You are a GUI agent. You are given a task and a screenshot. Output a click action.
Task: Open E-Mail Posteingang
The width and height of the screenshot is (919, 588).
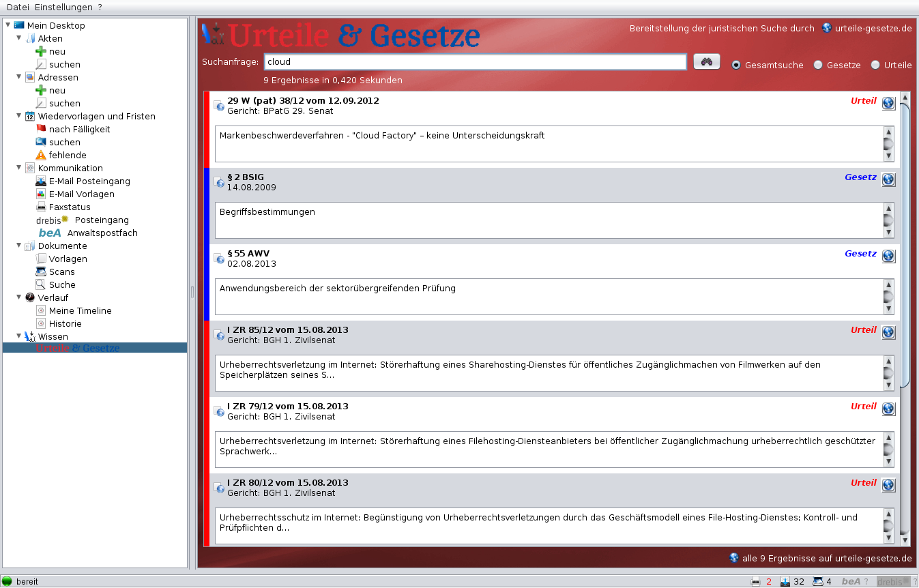coord(83,181)
